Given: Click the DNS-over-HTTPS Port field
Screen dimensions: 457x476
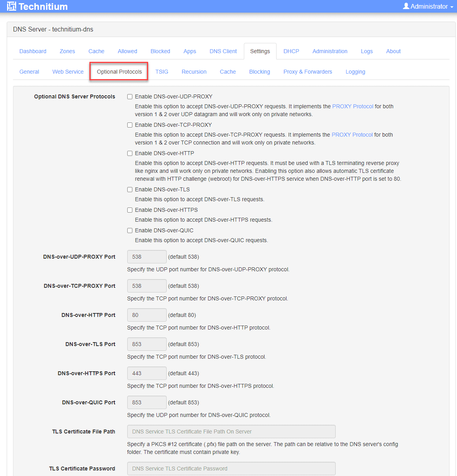Looking at the screenshot, I should click(x=147, y=373).
